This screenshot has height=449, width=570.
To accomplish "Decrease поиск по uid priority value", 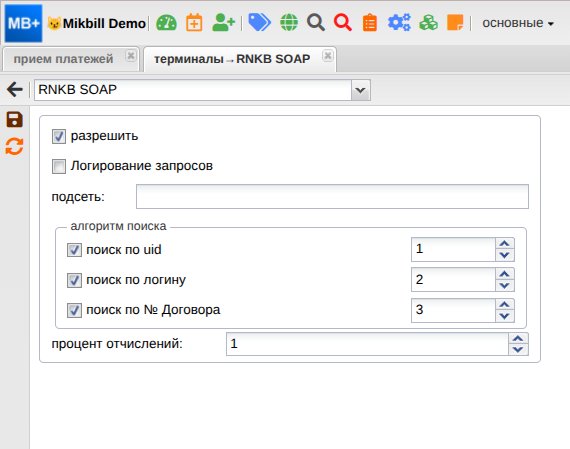I will pos(505,255).
